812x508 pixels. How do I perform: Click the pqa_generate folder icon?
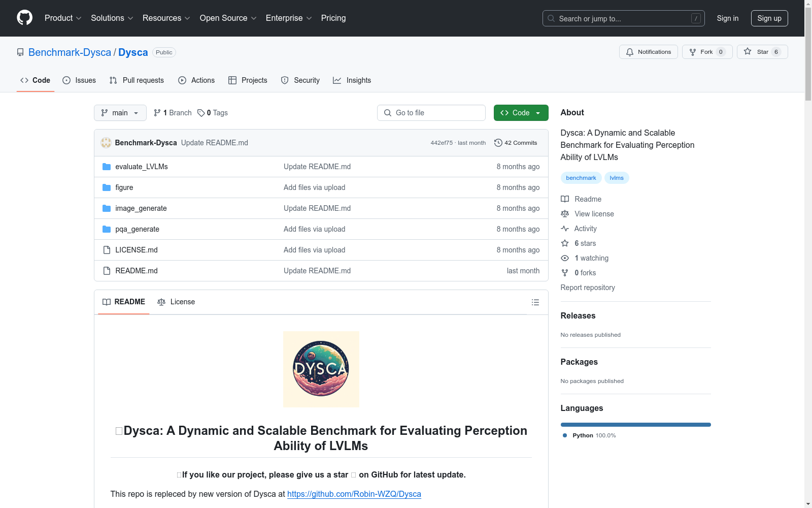coord(107,229)
